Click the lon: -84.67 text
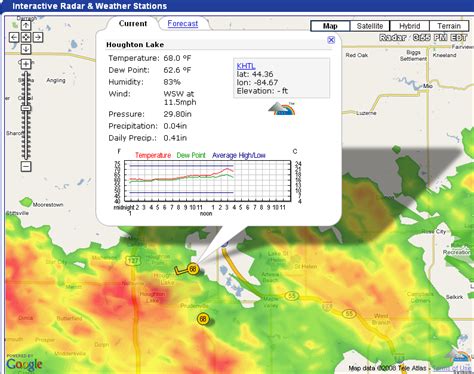This screenshot has height=374, width=474. [x=257, y=83]
